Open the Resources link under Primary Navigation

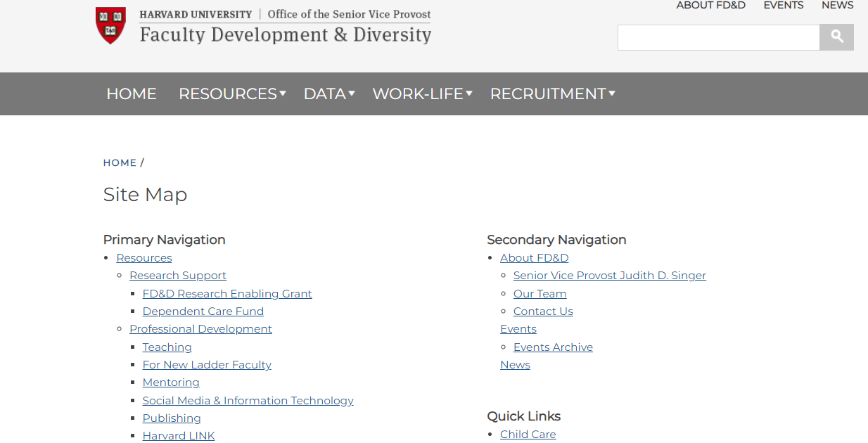click(143, 257)
